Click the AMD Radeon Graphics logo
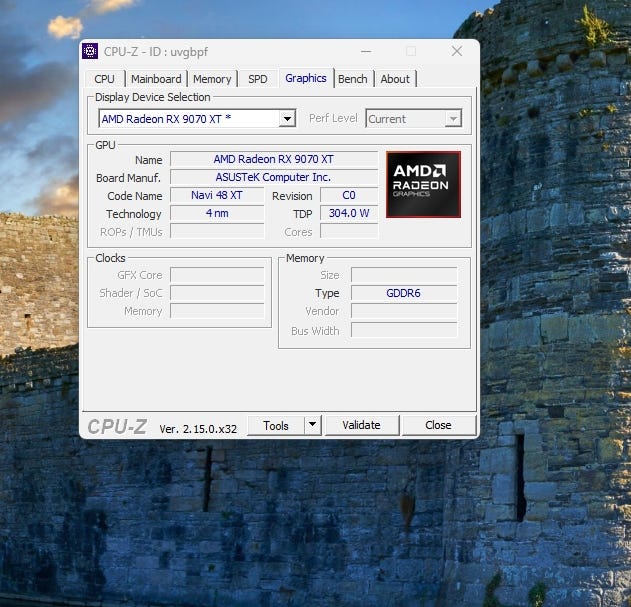The width and height of the screenshot is (631, 607). [423, 184]
